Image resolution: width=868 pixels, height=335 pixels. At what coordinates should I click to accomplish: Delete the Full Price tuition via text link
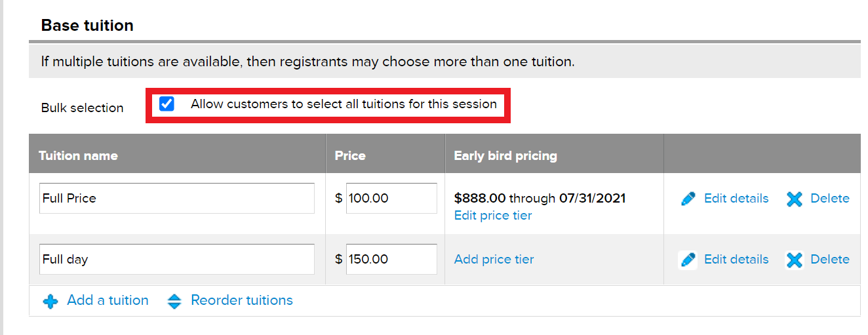point(830,198)
